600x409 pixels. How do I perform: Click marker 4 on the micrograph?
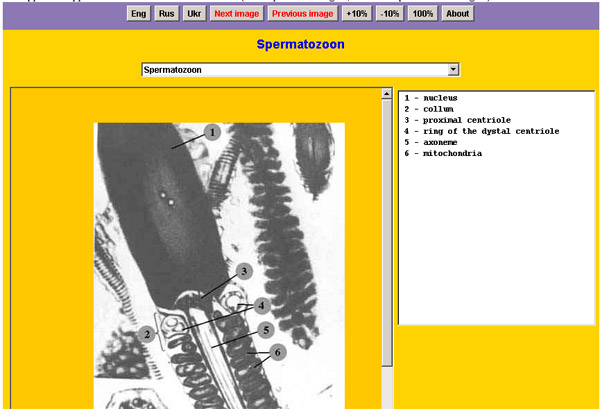click(x=262, y=305)
